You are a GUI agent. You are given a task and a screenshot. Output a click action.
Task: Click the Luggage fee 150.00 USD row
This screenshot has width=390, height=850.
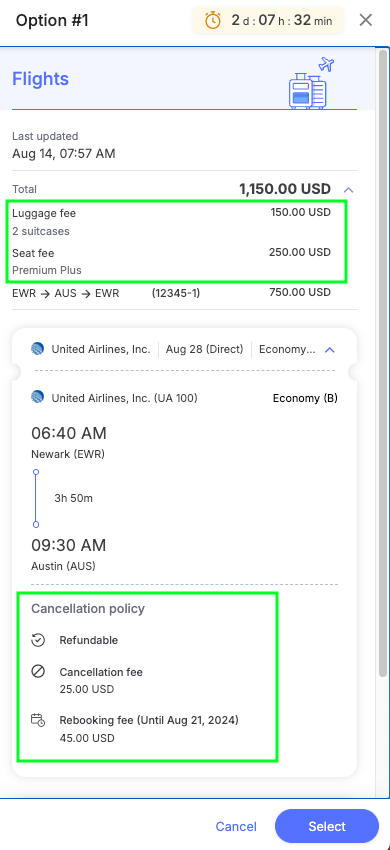pyautogui.click(x=171, y=222)
